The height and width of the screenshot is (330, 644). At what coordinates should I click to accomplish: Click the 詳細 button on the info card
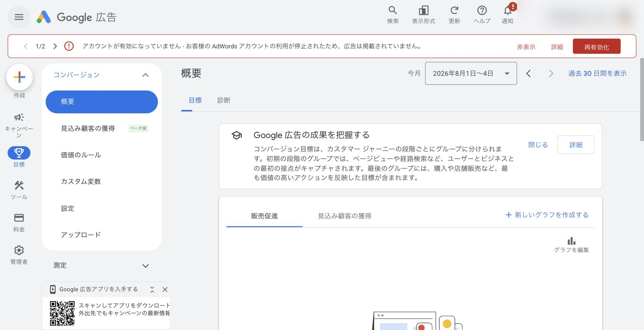click(x=576, y=145)
